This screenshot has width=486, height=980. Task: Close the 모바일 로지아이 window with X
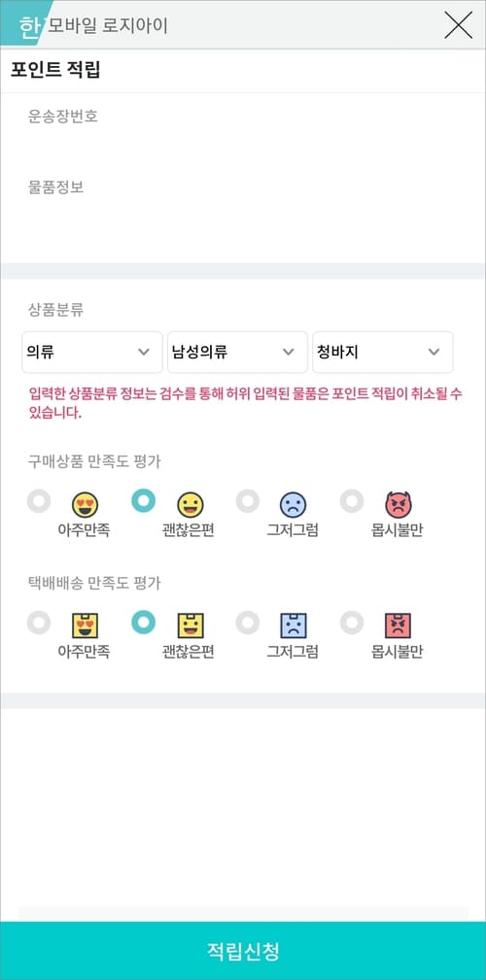coord(459,25)
